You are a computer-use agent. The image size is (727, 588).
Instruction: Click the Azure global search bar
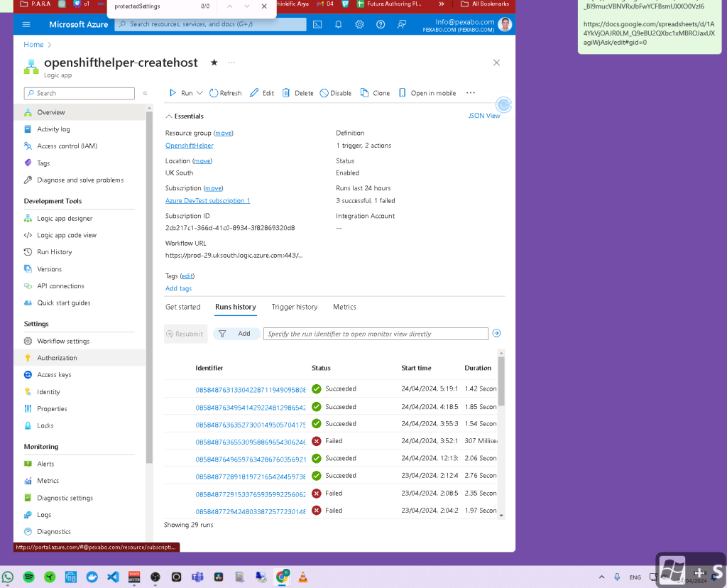click(210, 25)
